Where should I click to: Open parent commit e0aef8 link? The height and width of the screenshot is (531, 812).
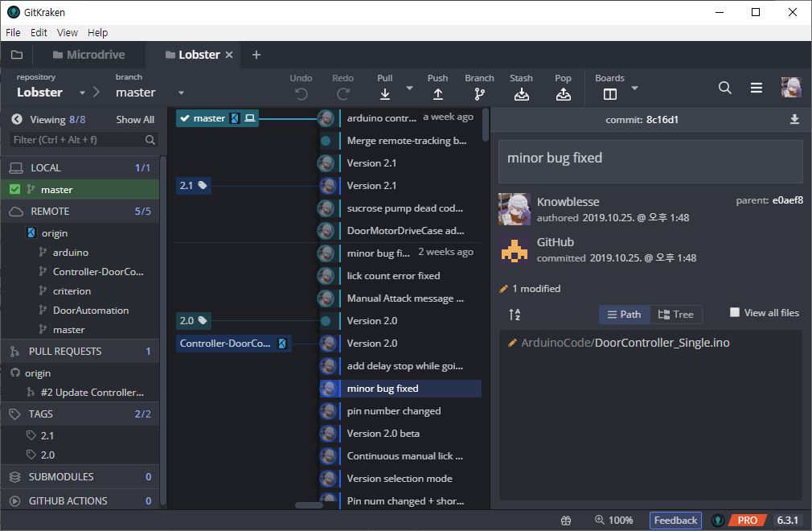[788, 200]
